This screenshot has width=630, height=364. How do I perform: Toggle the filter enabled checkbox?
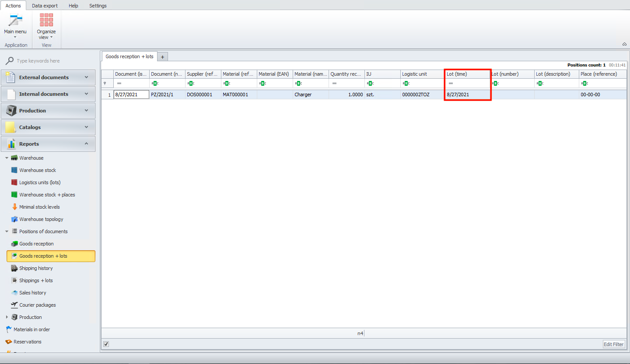(x=106, y=344)
